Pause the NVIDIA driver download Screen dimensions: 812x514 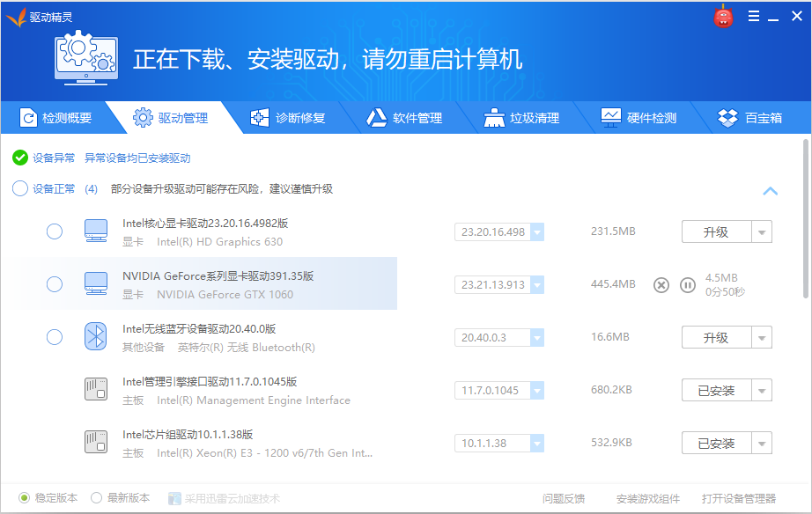pos(688,284)
